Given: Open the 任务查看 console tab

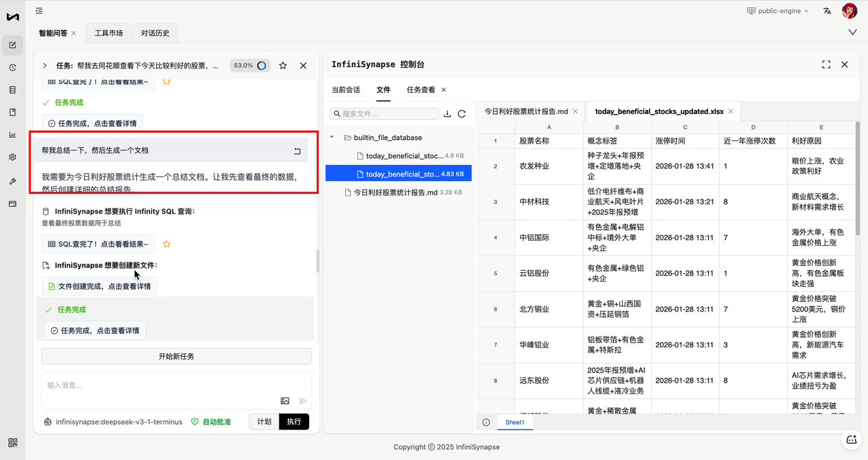Looking at the screenshot, I should click(x=421, y=90).
